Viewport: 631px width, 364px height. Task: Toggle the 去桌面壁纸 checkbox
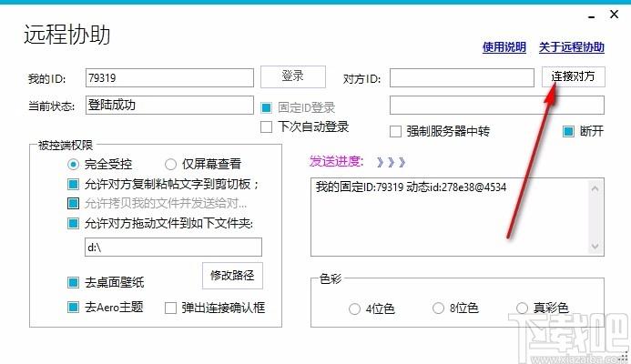pos(73,282)
